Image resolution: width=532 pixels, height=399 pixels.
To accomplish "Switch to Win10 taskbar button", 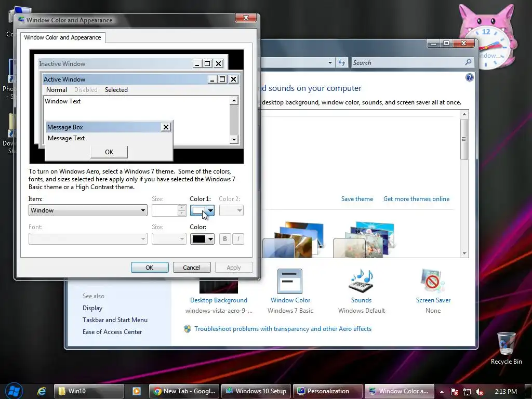I will [x=88, y=391].
